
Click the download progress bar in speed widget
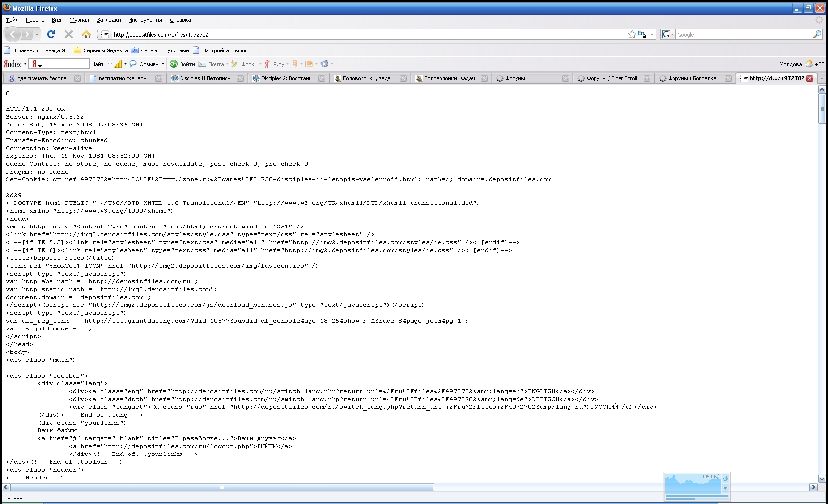coord(697,498)
